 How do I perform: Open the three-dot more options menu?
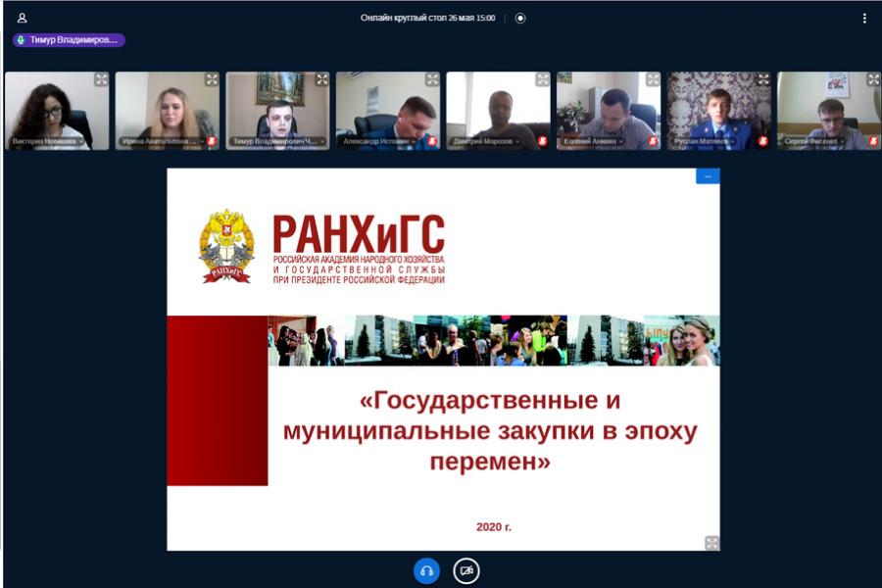(x=864, y=18)
